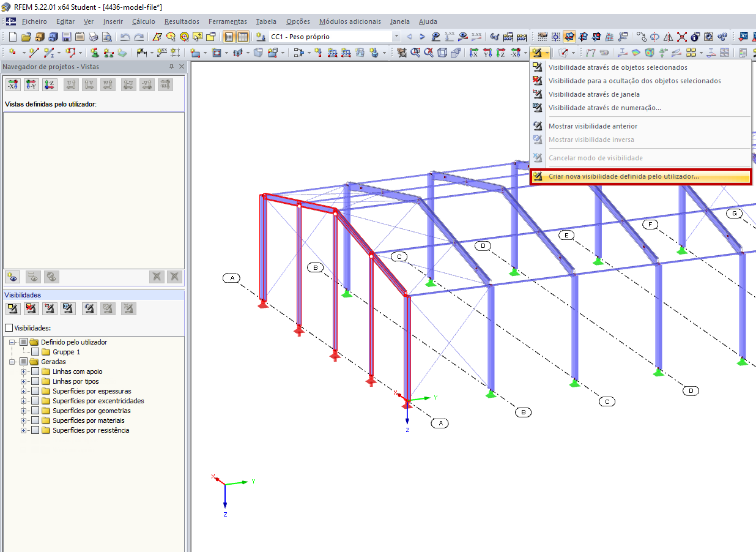Click the Print icon in the toolbar
Screen dimensions: 756x552
(x=94, y=37)
